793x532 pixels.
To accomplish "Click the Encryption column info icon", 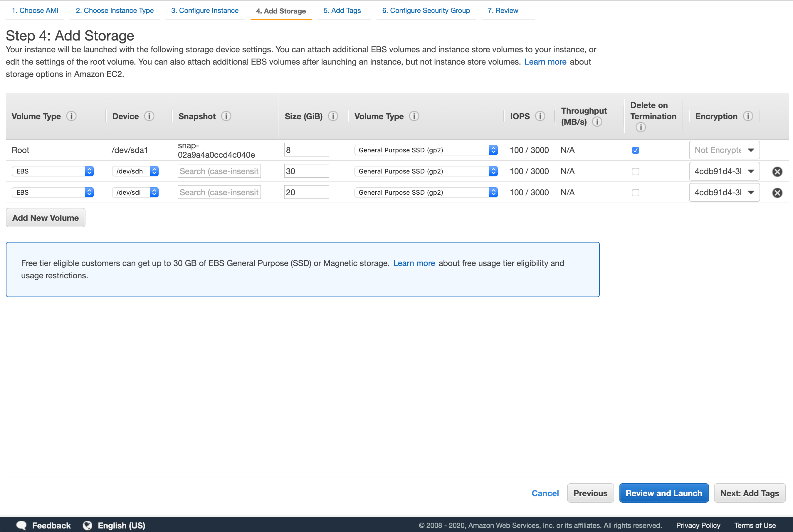I will [749, 116].
